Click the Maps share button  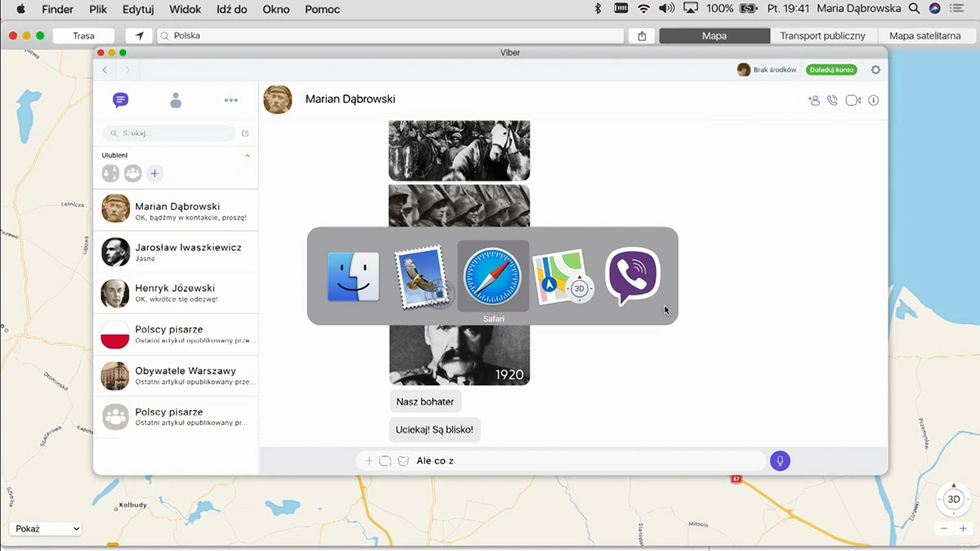[642, 36]
